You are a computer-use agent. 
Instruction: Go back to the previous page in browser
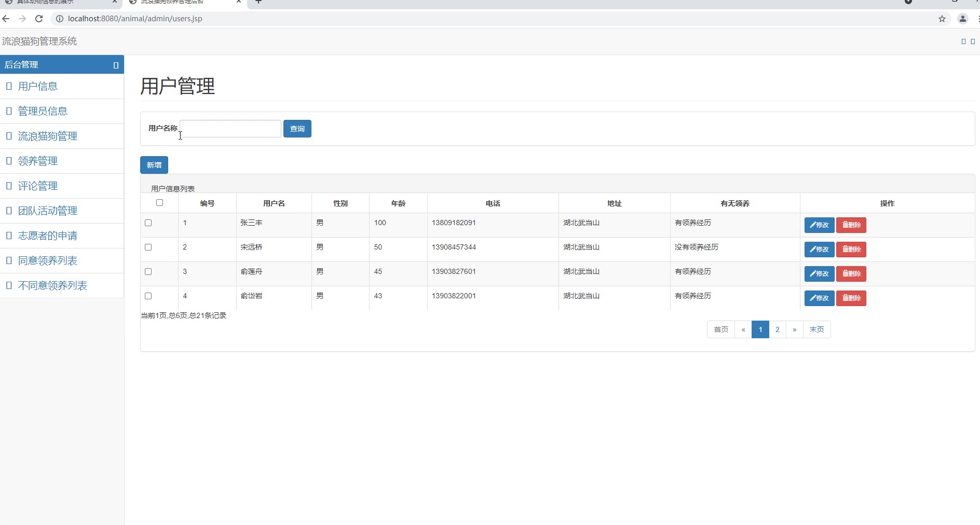(6, 19)
